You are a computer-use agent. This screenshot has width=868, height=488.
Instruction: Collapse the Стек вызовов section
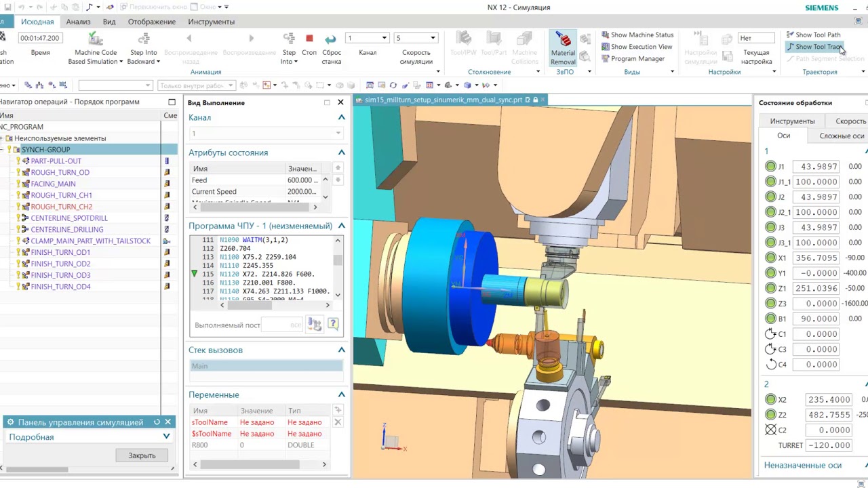tap(341, 350)
